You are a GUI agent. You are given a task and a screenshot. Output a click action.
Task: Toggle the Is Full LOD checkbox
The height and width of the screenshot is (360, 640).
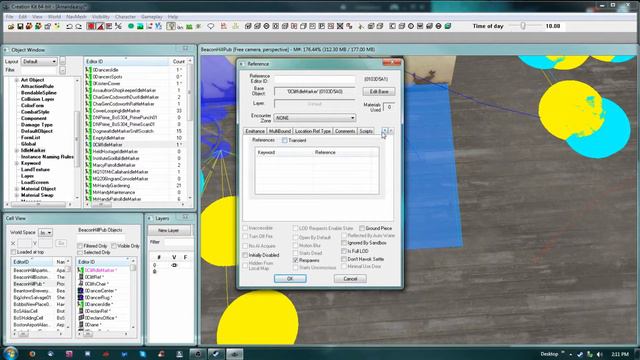tap(344, 251)
